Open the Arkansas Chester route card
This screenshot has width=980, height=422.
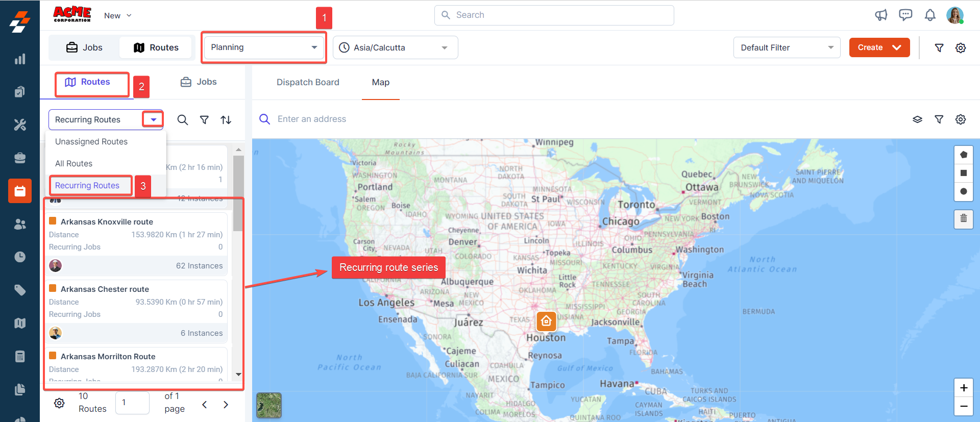(x=136, y=311)
